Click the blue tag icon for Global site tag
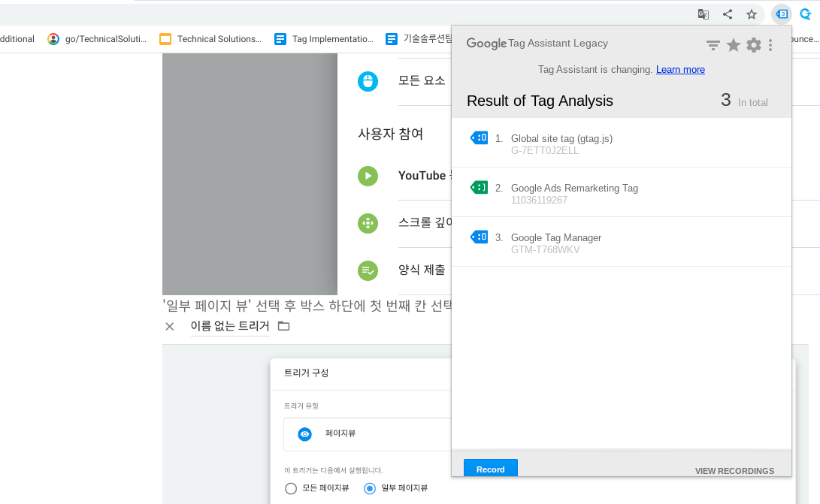This screenshot has height=504, width=820. [x=479, y=137]
